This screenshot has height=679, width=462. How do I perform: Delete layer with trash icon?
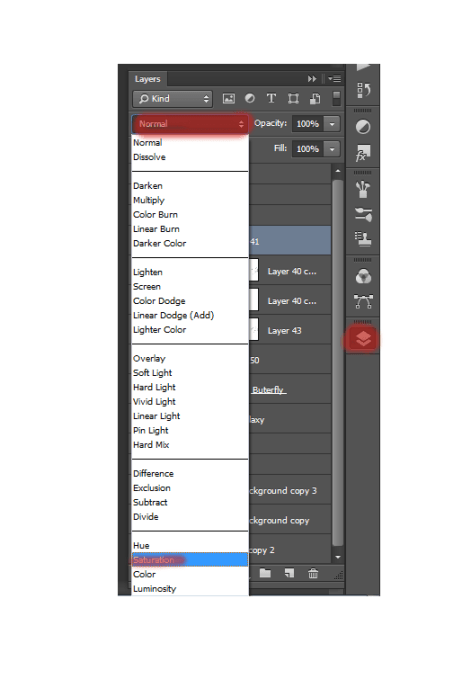(x=313, y=574)
